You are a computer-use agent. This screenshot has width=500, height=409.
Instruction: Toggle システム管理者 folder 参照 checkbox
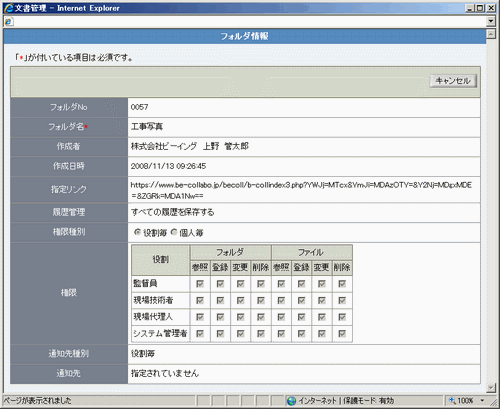(x=200, y=333)
